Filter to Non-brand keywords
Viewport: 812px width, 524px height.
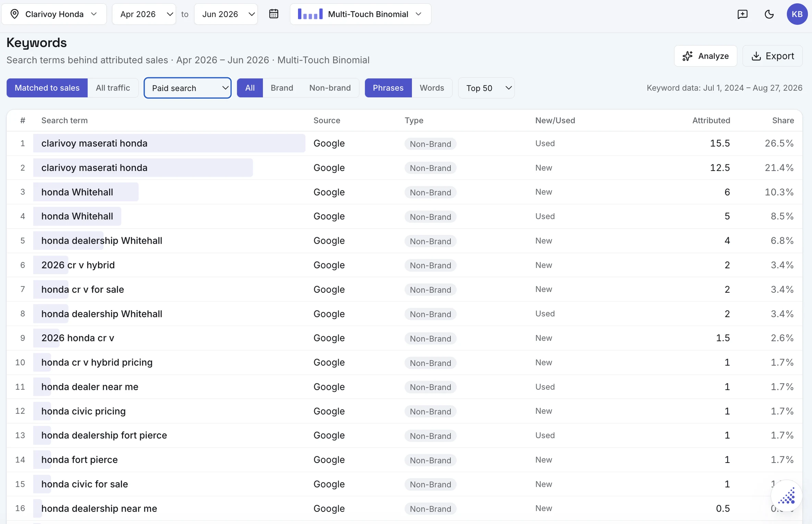point(330,88)
